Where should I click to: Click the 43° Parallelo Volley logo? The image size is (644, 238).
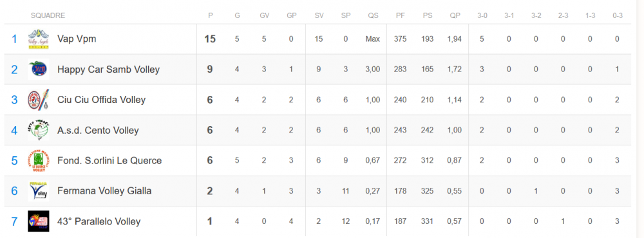(x=39, y=221)
